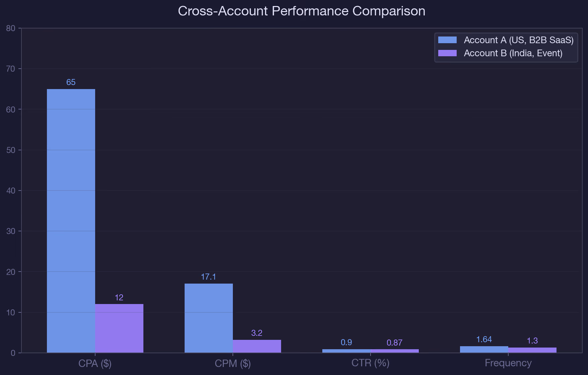Select the CTR (%) x-axis label
Screen dimensions: 588x375
[371, 363]
